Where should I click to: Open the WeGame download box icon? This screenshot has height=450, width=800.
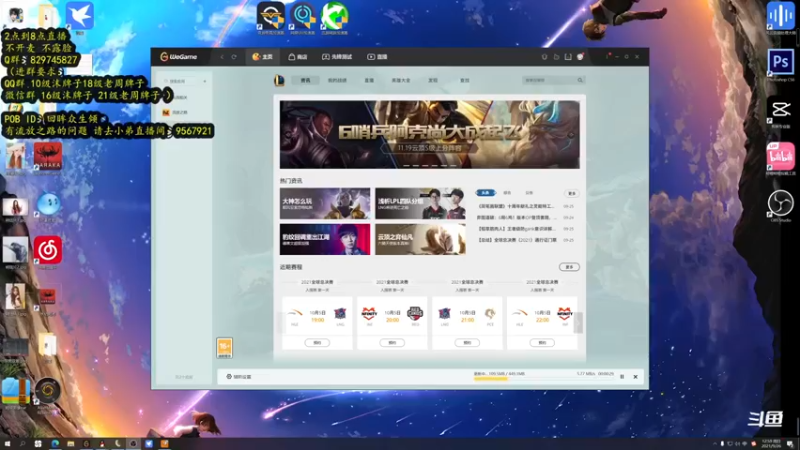click(568, 57)
